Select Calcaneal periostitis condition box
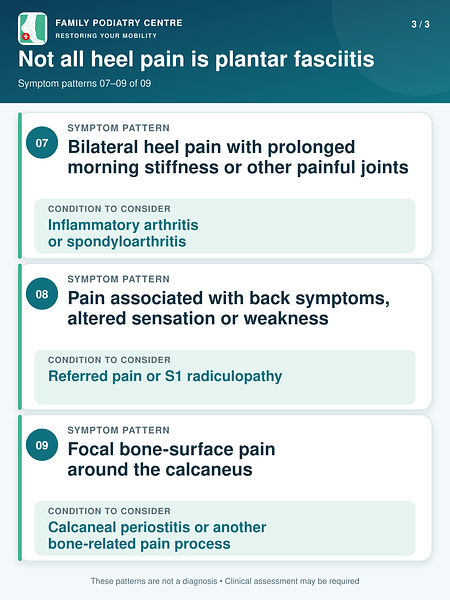This screenshot has height=600, width=450. (x=225, y=528)
